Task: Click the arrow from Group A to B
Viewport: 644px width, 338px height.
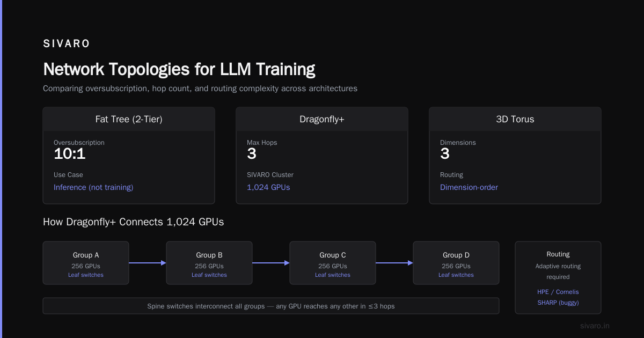Action: 148,263
